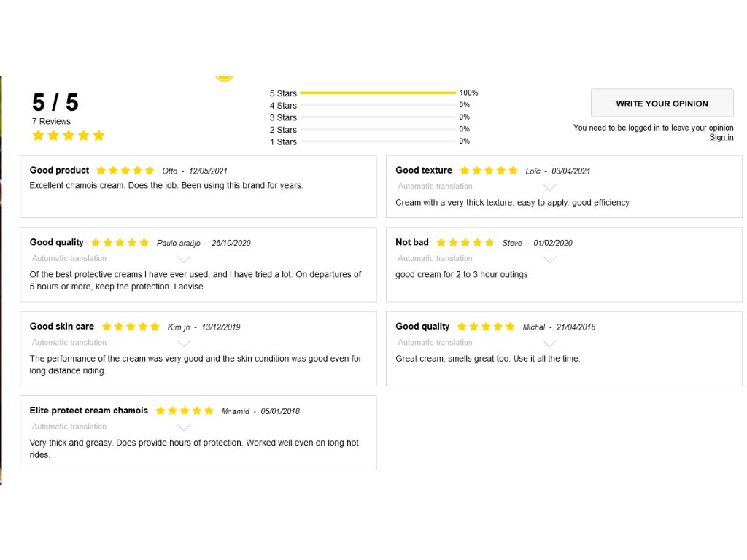Screen dimensions: 747x560
Task: Expand Loïc's review translation chevron
Action: pyautogui.click(x=550, y=187)
